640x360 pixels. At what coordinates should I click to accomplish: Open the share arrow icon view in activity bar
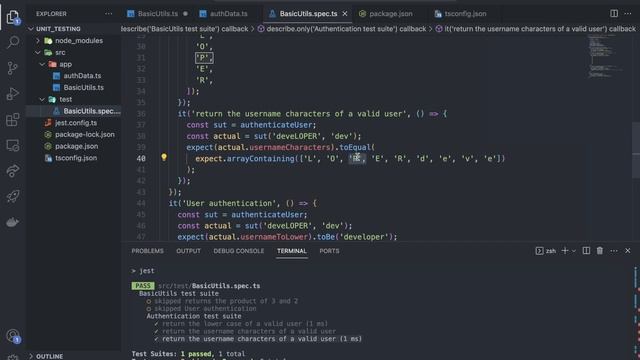tap(13, 171)
